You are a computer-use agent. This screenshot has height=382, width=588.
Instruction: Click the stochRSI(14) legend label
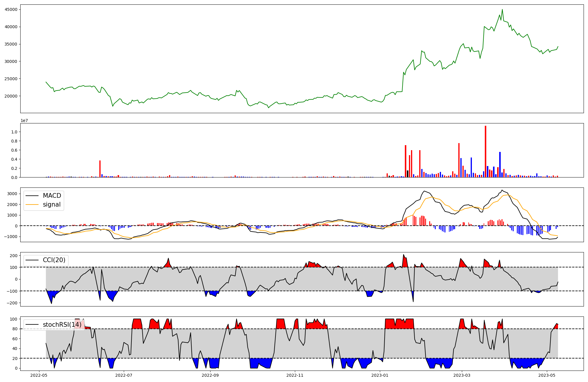(x=62, y=324)
